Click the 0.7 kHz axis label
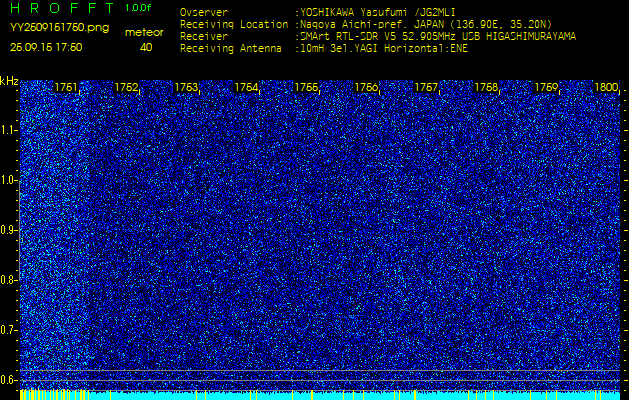This screenshot has width=629, height=400. pos(8,330)
